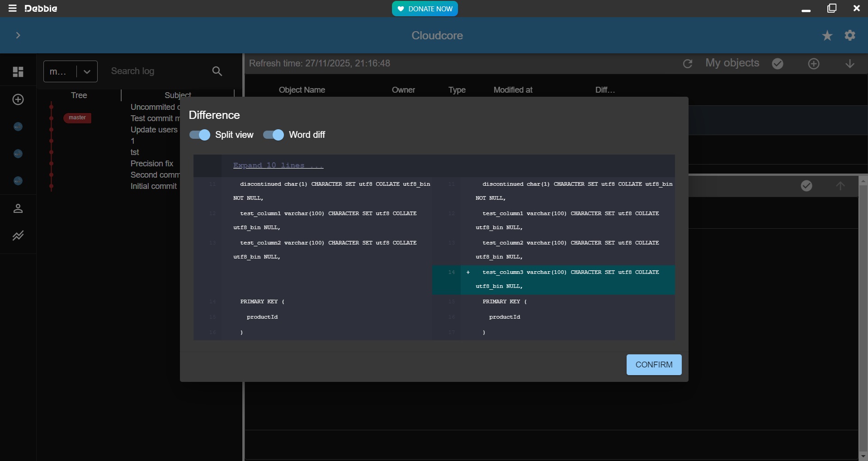Sort by Object Name column header
This screenshot has height=461, width=868.
point(302,90)
